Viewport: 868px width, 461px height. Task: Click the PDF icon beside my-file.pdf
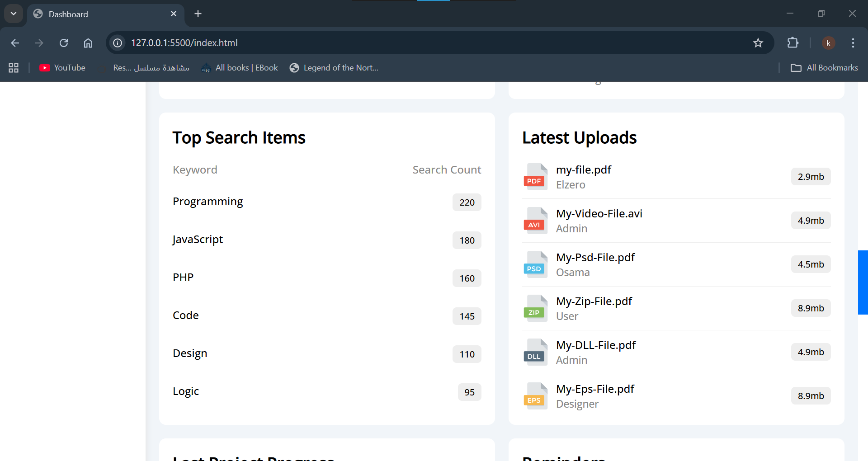[535, 176]
